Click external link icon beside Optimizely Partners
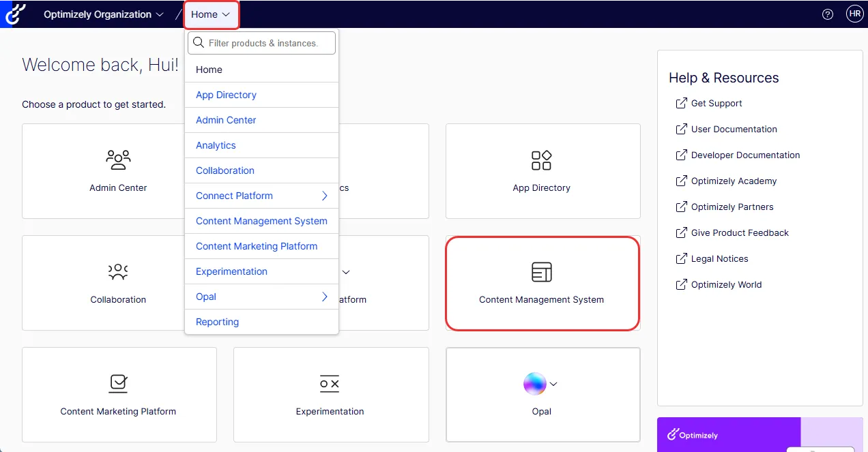The height and width of the screenshot is (452, 868). click(x=681, y=207)
